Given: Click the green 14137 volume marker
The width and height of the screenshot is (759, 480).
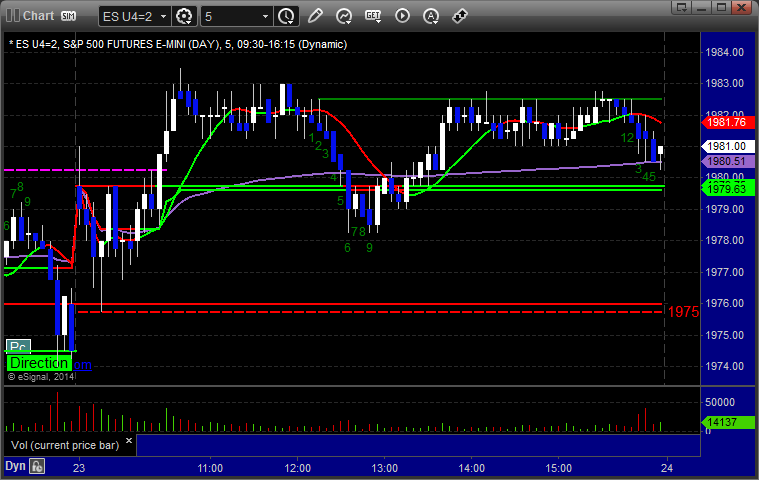Looking at the screenshot, I should tap(726, 422).
